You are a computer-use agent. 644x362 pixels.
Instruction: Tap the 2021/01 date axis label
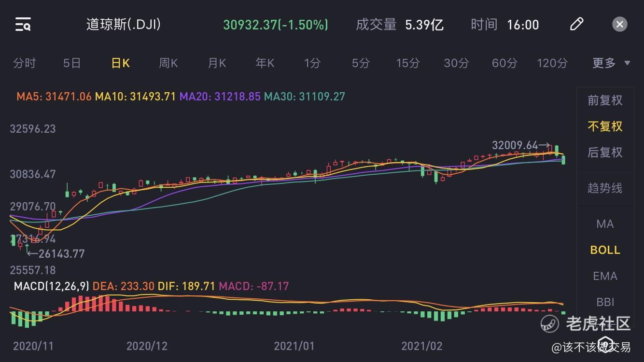pyautogui.click(x=294, y=346)
